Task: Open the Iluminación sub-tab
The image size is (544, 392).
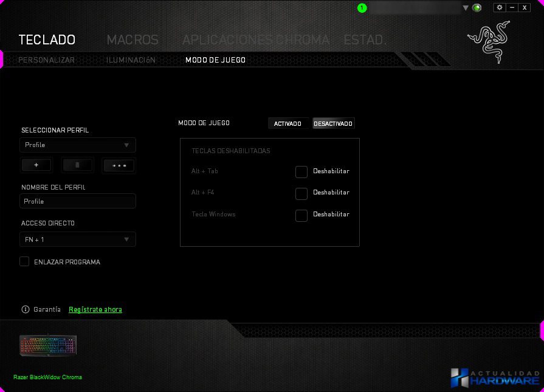Action: point(131,60)
